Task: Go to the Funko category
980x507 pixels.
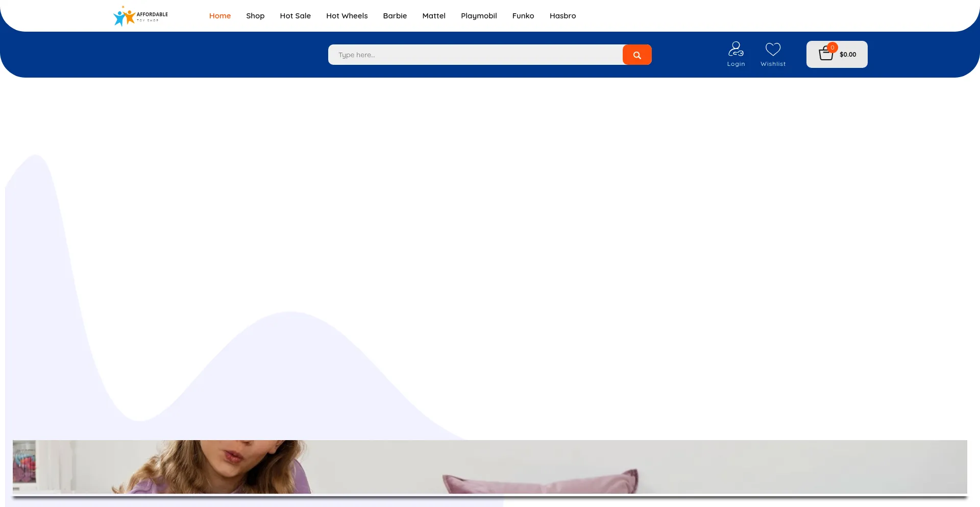Action: point(523,16)
